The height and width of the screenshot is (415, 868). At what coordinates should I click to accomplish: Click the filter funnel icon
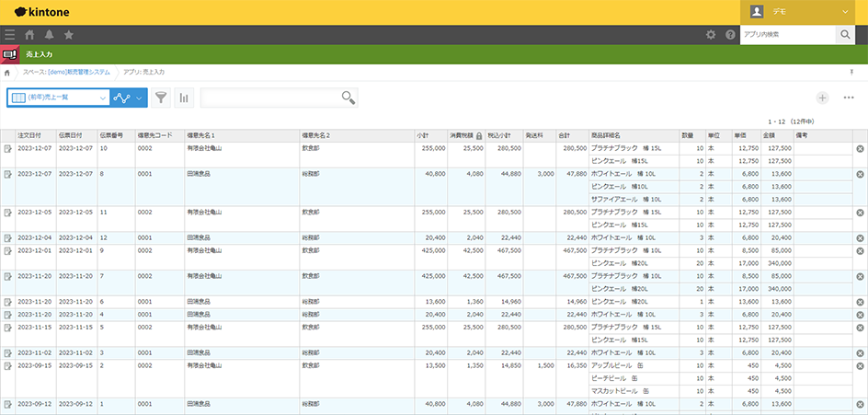(161, 98)
